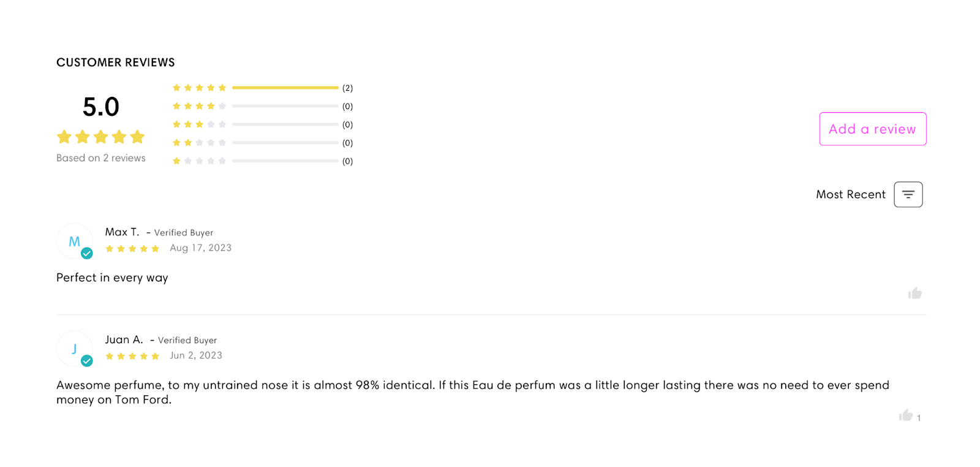The width and height of the screenshot is (980, 467).
Task: Click the Based on 2 reviews text
Action: coord(101,158)
